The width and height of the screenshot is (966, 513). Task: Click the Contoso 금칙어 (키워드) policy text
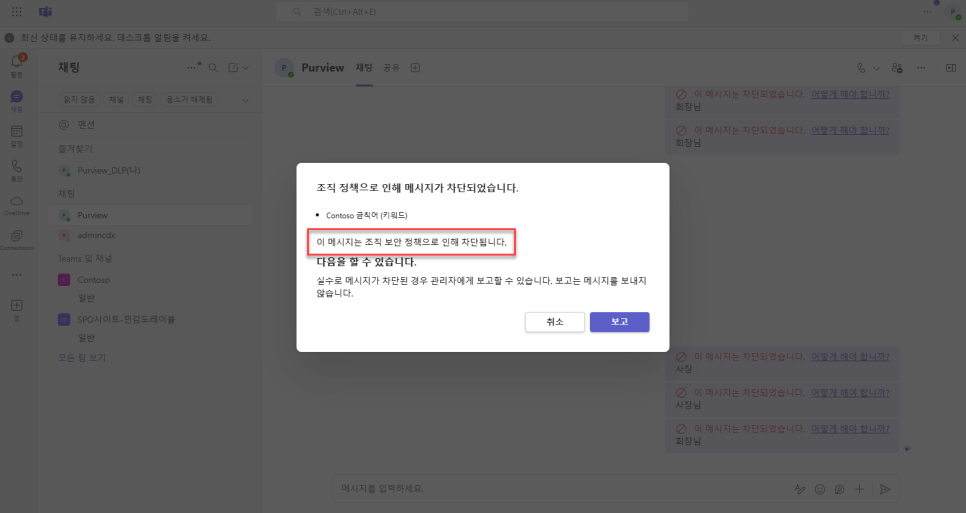pos(367,215)
